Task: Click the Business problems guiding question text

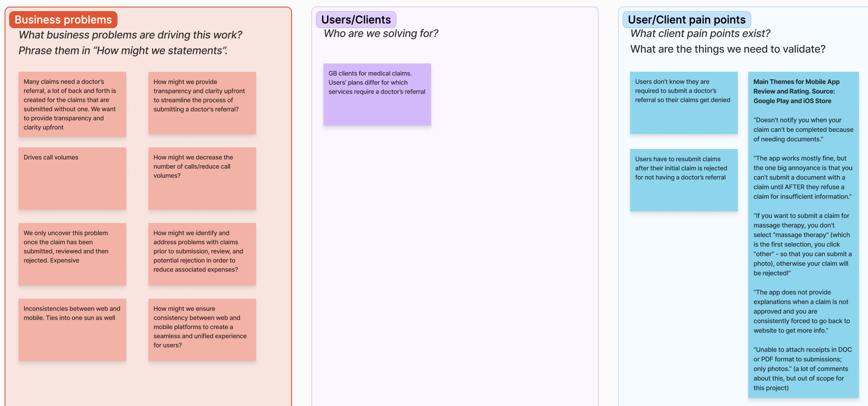Action: click(x=131, y=35)
